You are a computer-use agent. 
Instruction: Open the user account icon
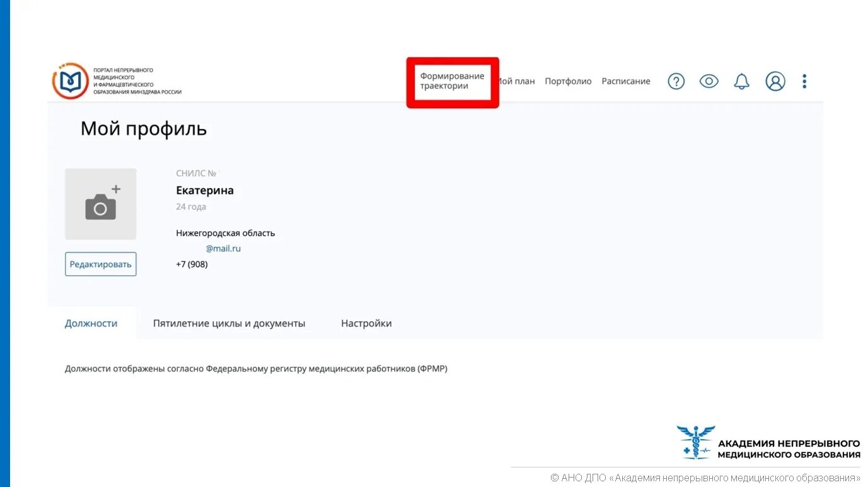[775, 81]
